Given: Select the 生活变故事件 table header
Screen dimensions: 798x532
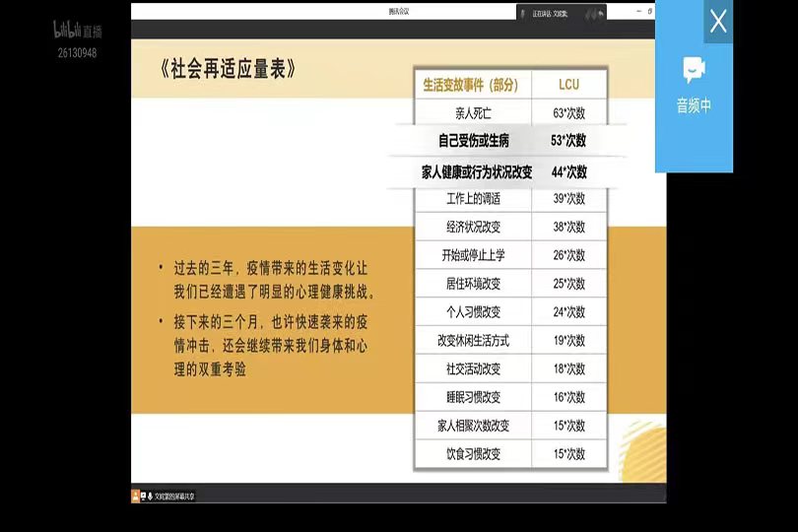Looking at the screenshot, I should click(471, 84).
